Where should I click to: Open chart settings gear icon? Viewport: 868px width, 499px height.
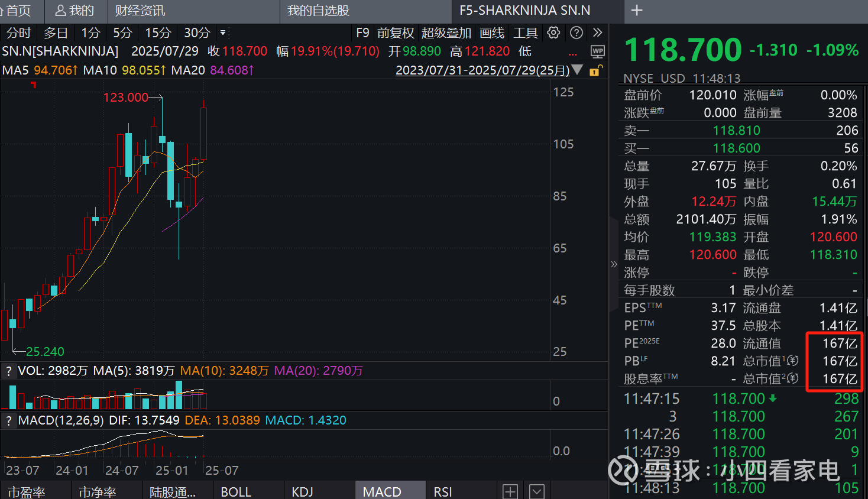553,33
